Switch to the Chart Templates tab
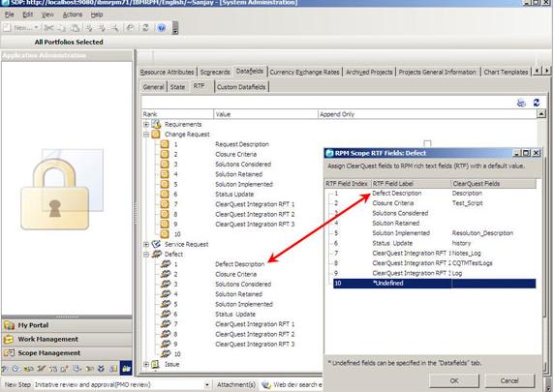554x392 pixels. point(506,72)
